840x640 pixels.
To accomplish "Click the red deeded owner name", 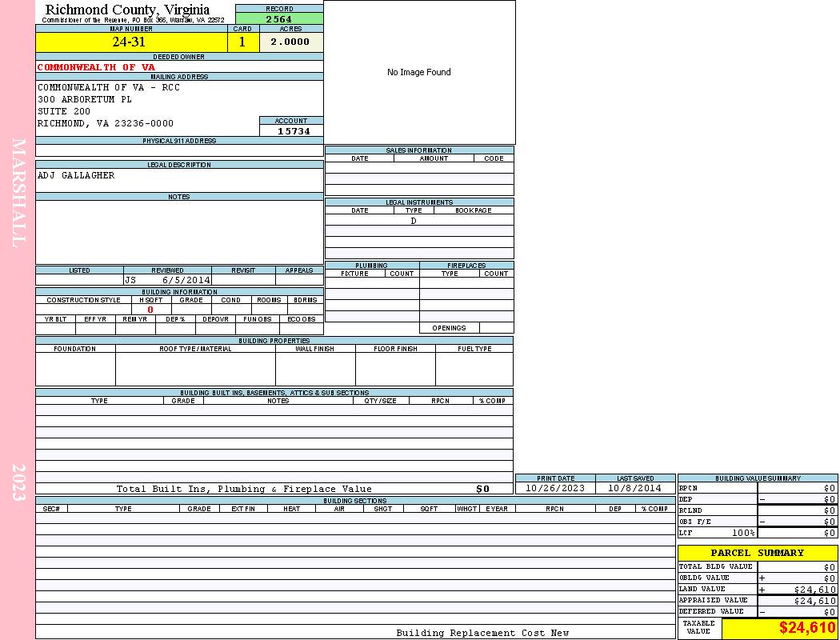I will (96, 67).
